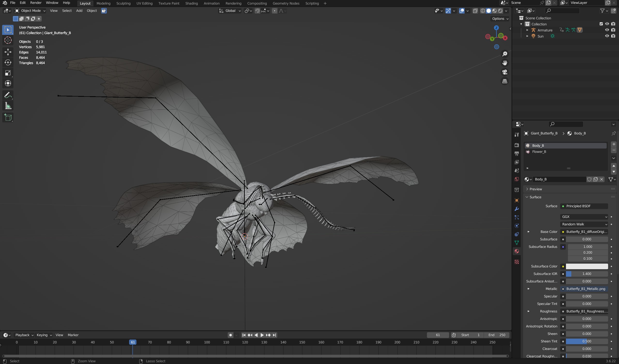This screenshot has height=364, width=619.
Task: Activate the Measure tool
Action: (x=8, y=106)
